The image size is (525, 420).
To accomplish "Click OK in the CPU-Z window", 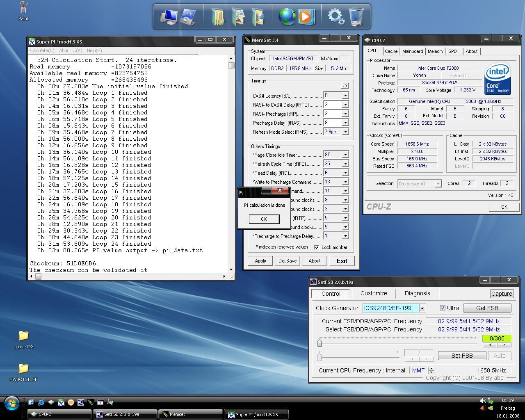I will point(504,207).
